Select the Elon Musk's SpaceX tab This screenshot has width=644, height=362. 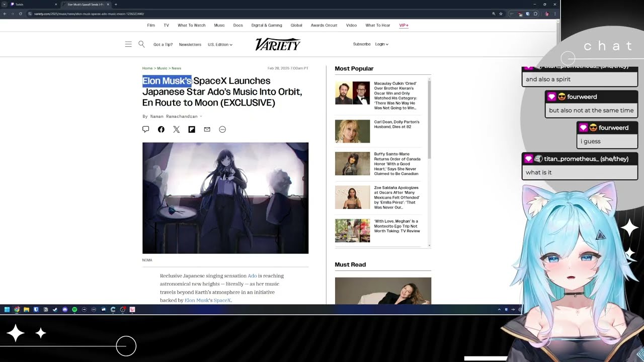point(86,5)
